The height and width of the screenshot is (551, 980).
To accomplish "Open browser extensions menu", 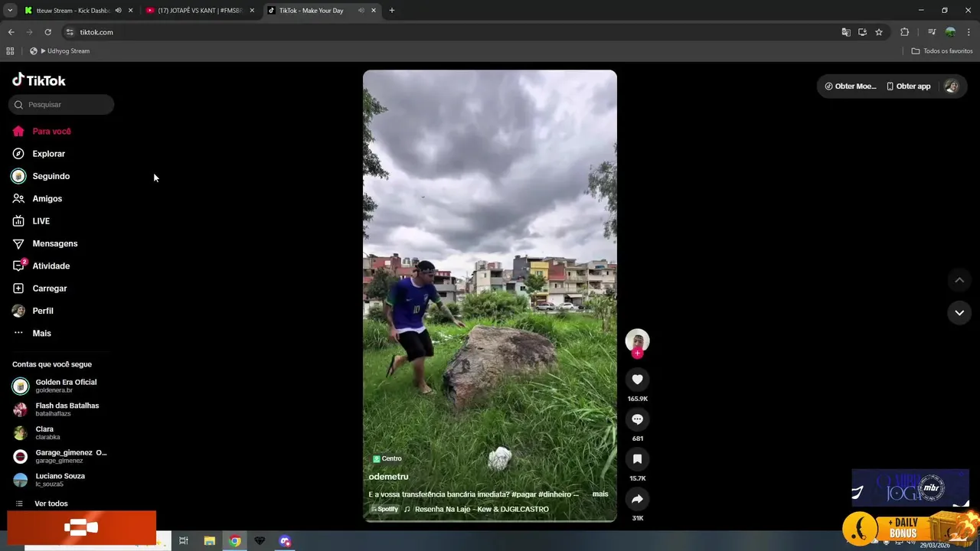I will (904, 32).
